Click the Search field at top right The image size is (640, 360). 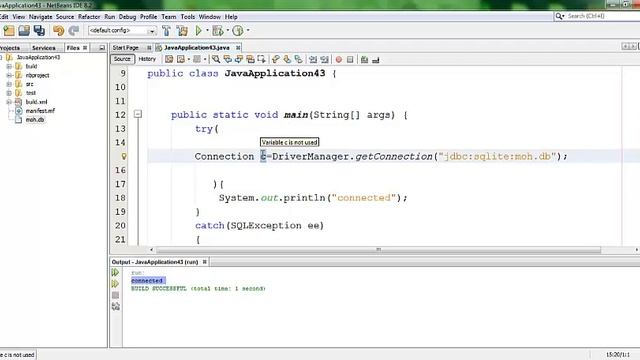(602, 16)
